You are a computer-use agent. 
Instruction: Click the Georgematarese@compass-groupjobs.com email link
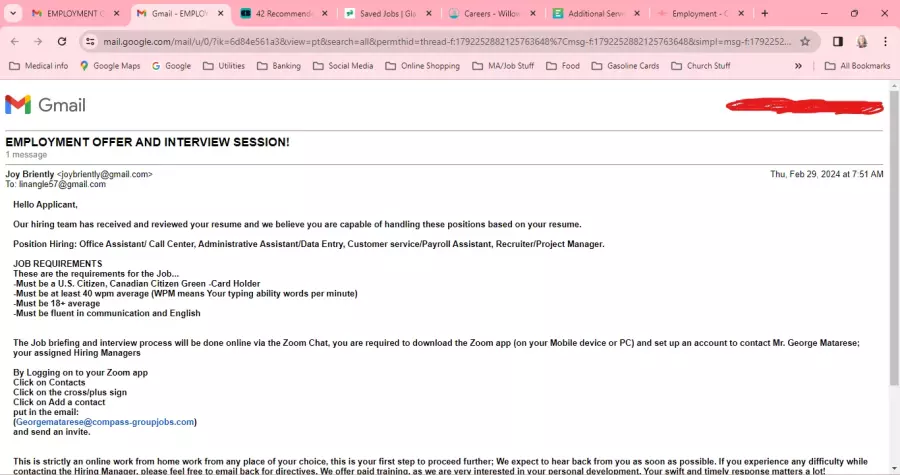coord(105,422)
